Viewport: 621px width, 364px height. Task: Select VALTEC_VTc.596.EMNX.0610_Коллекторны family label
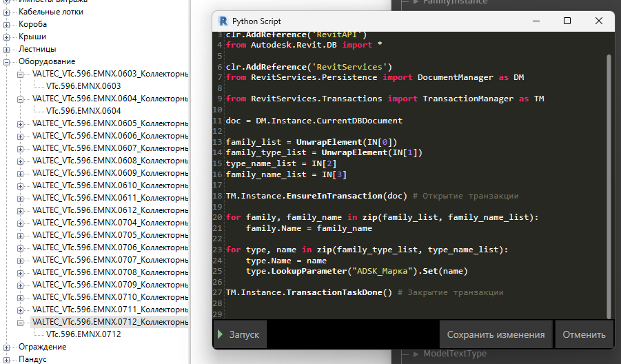[110, 185]
